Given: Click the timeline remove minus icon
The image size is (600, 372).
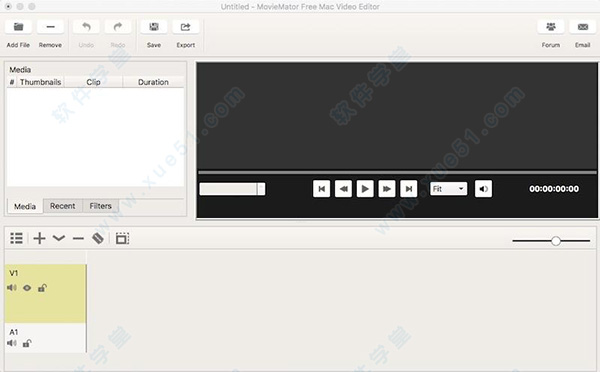Looking at the screenshot, I should tap(78, 238).
